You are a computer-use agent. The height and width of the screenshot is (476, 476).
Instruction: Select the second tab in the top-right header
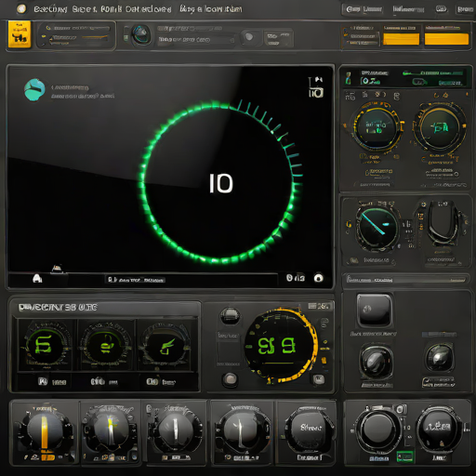408,9
